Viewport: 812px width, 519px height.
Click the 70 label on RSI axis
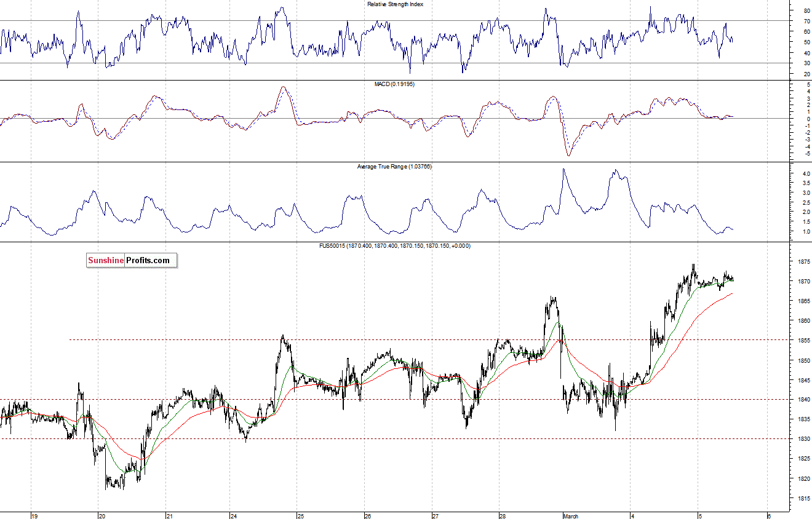806,22
